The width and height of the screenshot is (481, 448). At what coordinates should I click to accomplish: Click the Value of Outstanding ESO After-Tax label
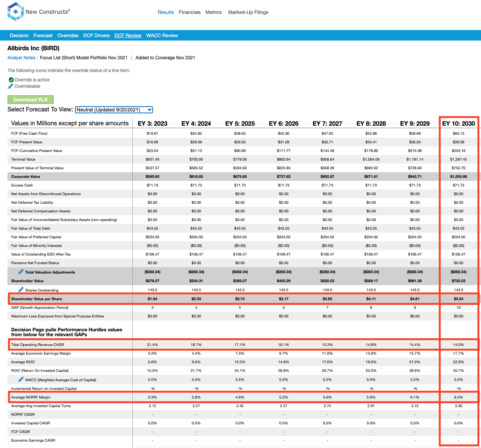point(41,254)
